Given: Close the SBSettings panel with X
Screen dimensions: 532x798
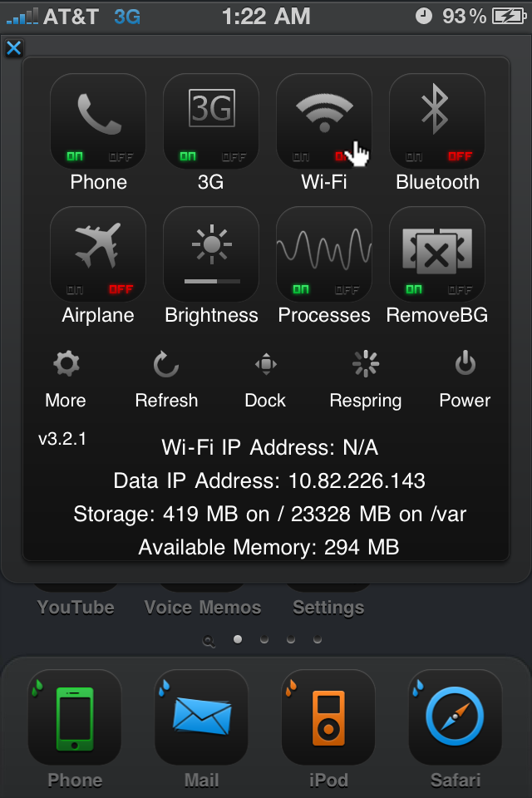Looking at the screenshot, I should [x=14, y=48].
